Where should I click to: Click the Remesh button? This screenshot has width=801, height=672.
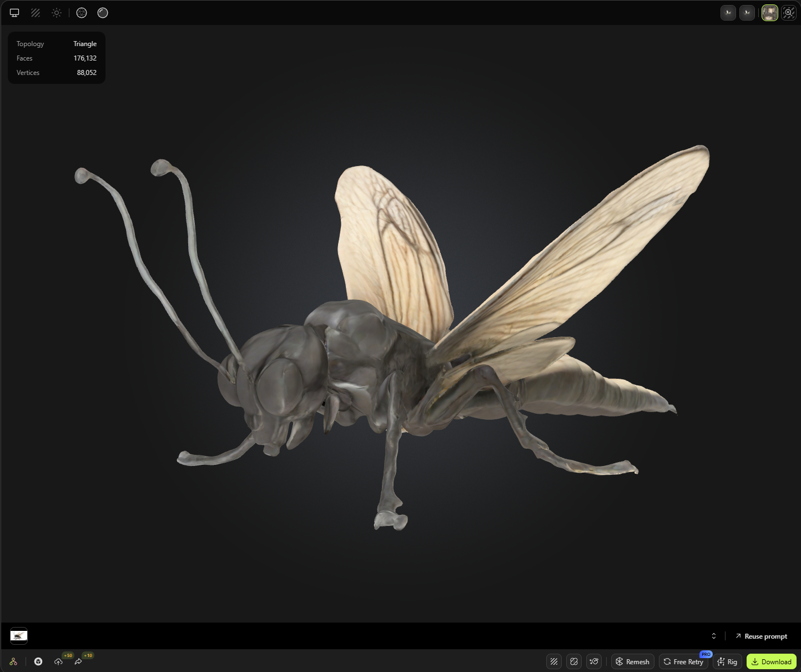point(633,661)
